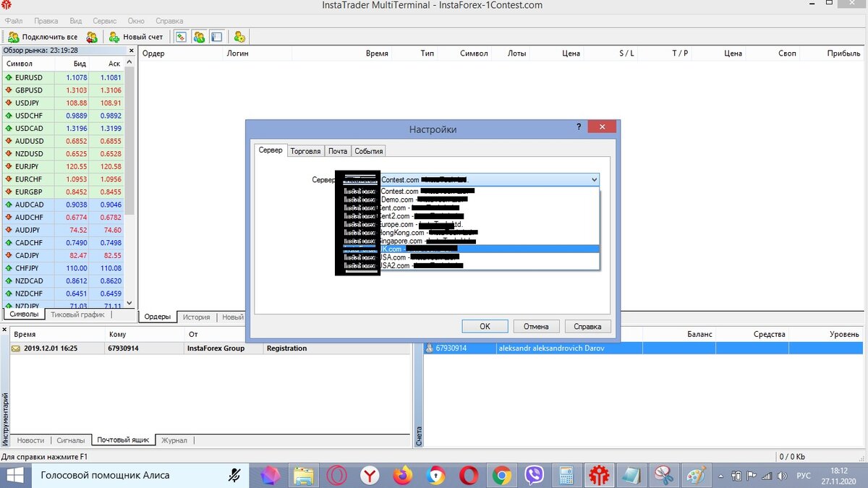
Task: Click Market Watch scrollbar down arrow
Action: pyautogui.click(x=130, y=303)
